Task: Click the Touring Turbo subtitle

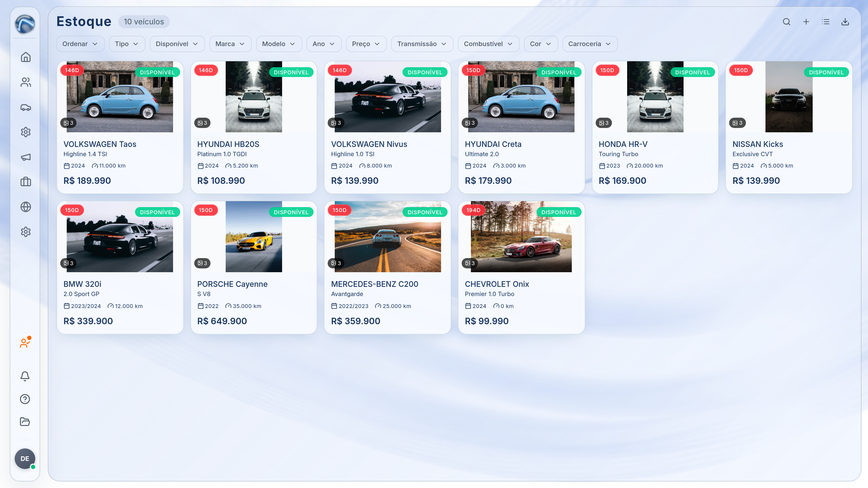Action: [x=618, y=154]
